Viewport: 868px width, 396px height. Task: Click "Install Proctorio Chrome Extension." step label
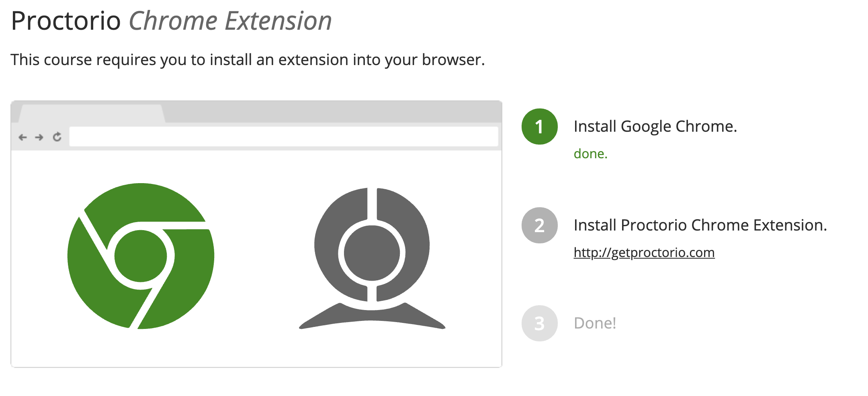[x=700, y=225]
